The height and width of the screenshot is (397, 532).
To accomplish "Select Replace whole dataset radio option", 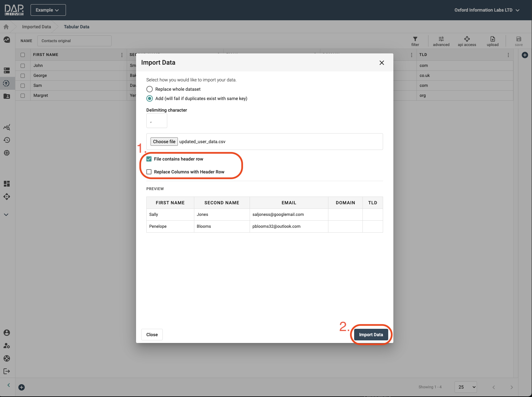I will coord(150,89).
